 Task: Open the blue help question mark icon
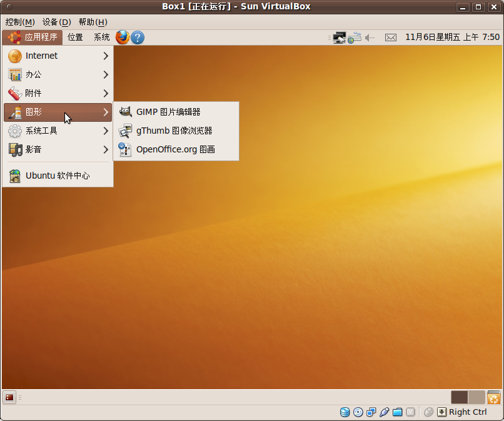[x=138, y=37]
